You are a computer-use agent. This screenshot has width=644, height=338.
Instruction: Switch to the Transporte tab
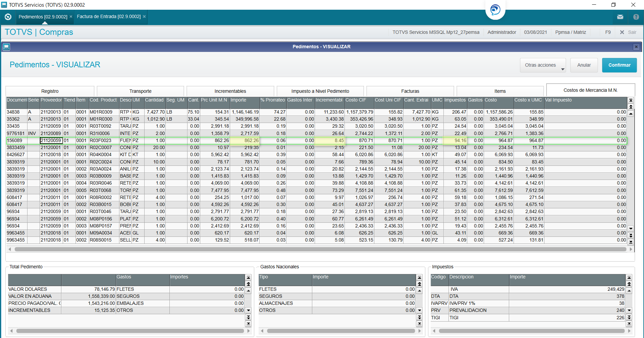click(140, 91)
